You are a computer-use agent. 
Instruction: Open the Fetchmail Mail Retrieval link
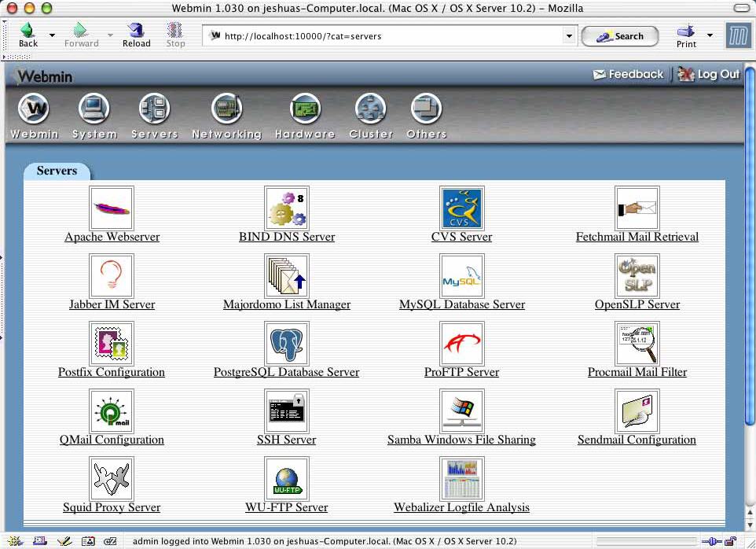click(x=637, y=237)
